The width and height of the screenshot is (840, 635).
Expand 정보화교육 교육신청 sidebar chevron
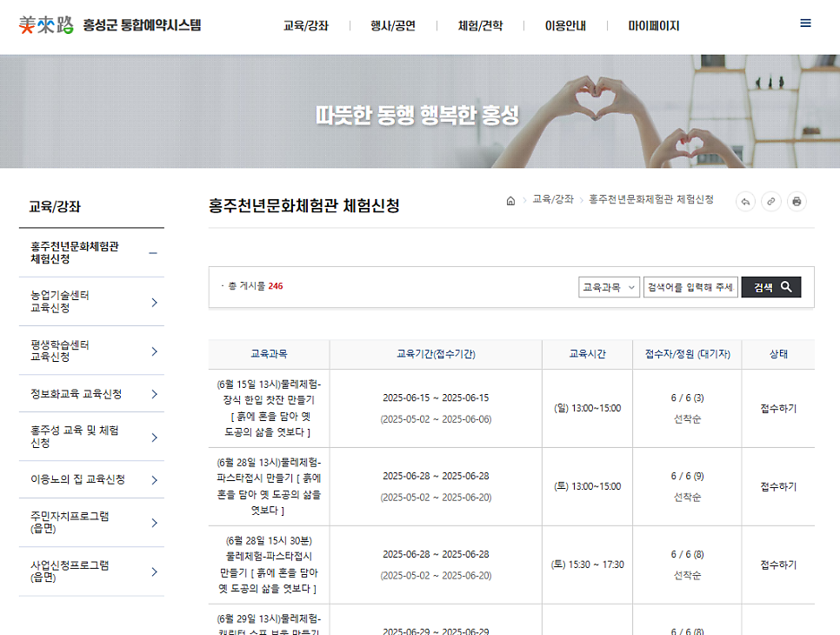point(154,394)
